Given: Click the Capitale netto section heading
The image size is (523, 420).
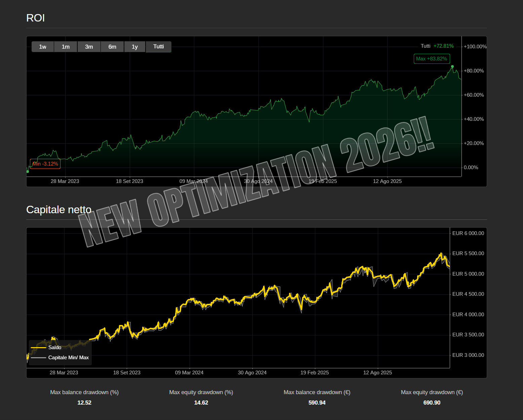Looking at the screenshot, I should (59, 209).
